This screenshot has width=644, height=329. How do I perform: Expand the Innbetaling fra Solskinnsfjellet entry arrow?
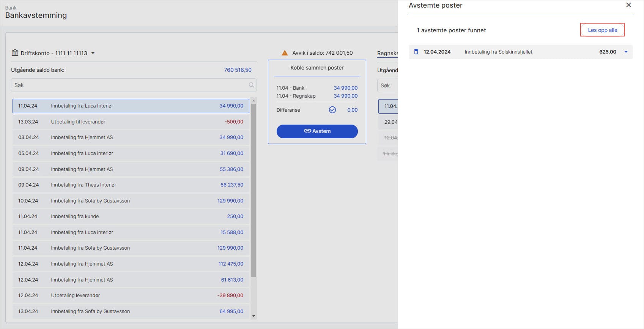pyautogui.click(x=626, y=52)
